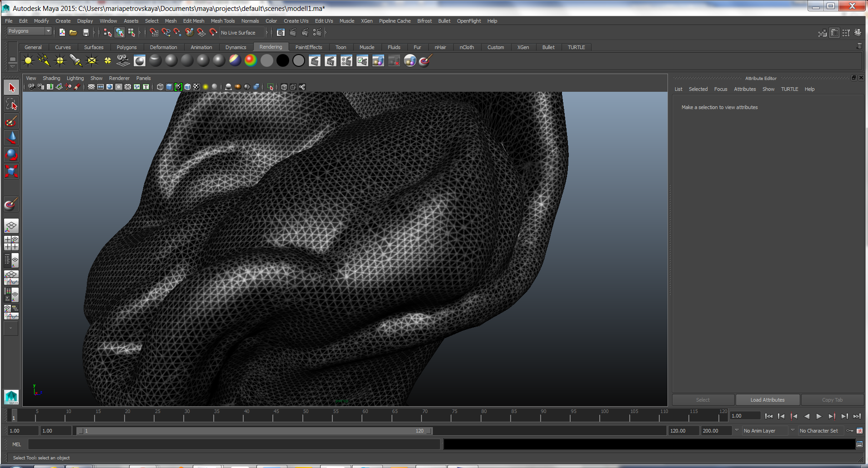Viewport: 868px width, 468px height.
Task: Create a spot light from the Rendering shelf
Action: (x=75, y=60)
